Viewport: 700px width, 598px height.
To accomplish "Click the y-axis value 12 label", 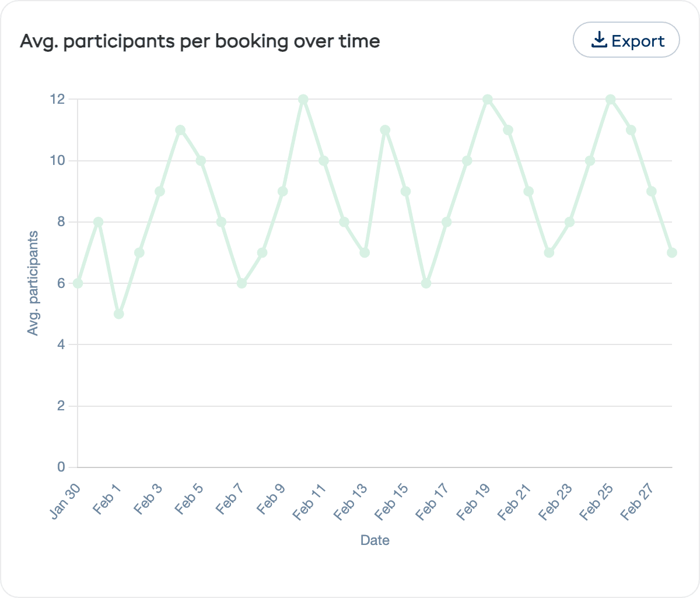I will coord(56,98).
